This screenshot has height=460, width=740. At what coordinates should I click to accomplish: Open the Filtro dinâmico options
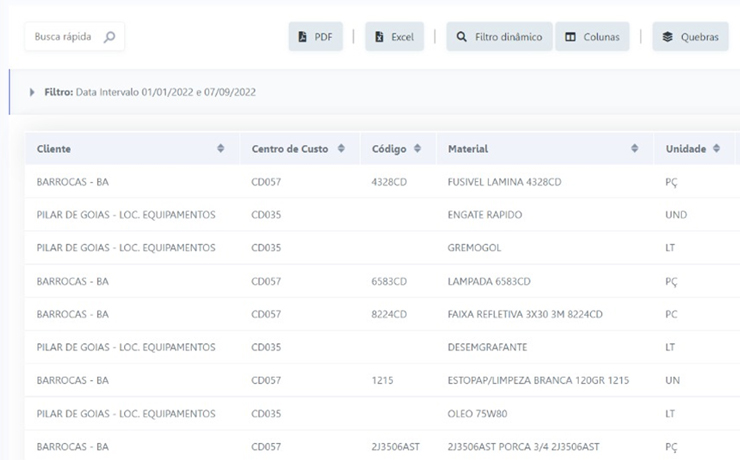pos(499,37)
